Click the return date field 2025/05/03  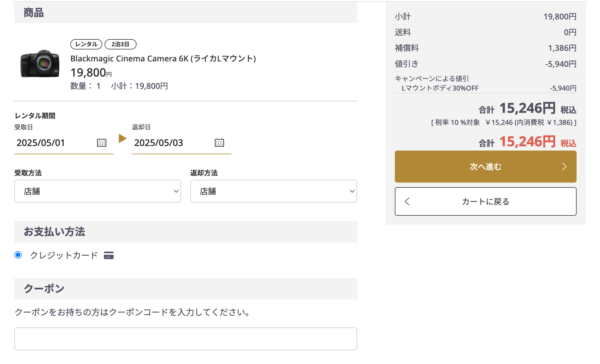pyautogui.click(x=171, y=143)
